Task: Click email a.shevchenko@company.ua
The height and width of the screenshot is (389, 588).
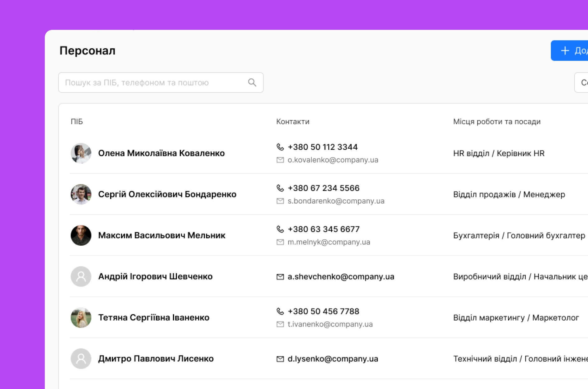Action: coord(341,276)
